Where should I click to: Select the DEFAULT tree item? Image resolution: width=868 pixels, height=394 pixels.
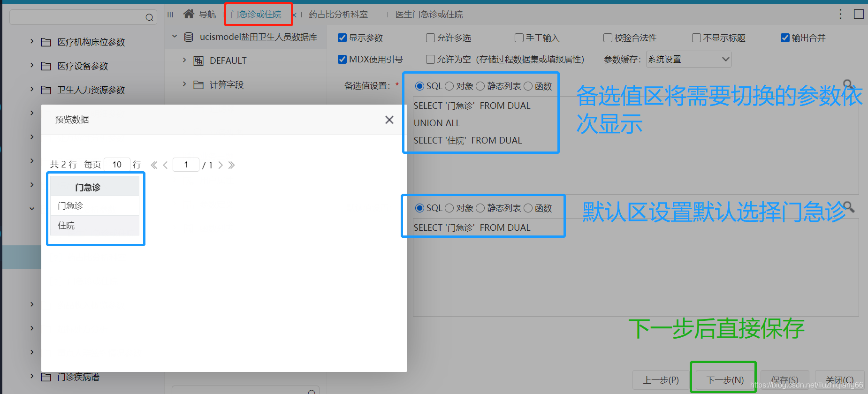click(228, 61)
